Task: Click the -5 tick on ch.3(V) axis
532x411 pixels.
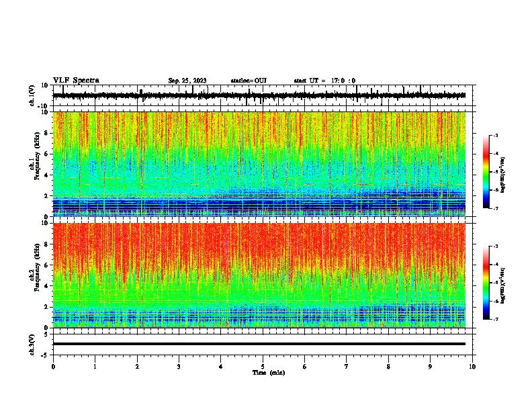Action: 45,355
